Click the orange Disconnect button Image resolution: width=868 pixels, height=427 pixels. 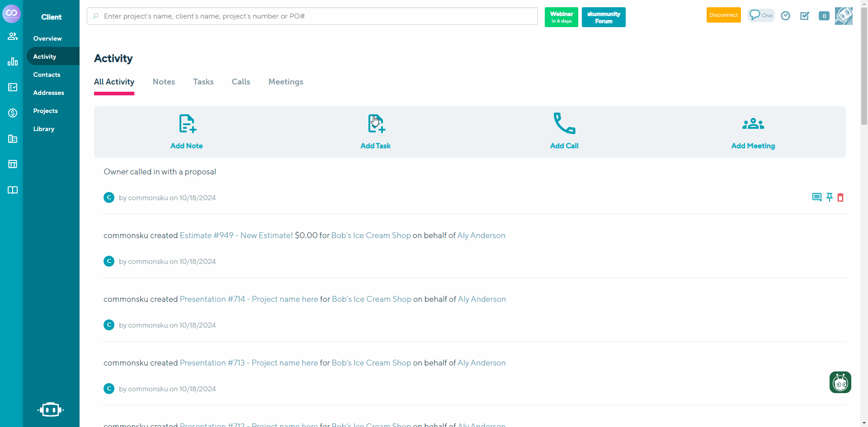723,15
